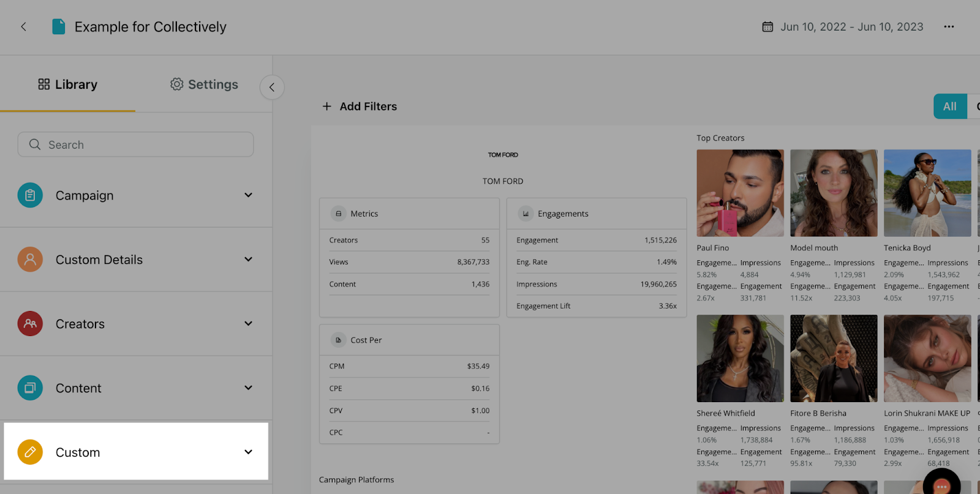Screen dimensions: 980x494
Task: Click the Lorin Shukrani MAKE UP creator name
Action: click(927, 413)
